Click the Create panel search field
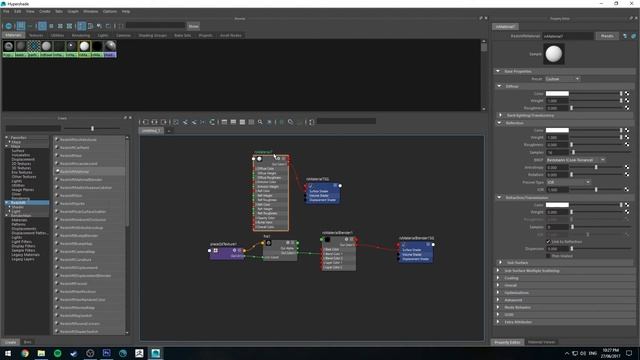The image size is (640, 360). coord(33,128)
